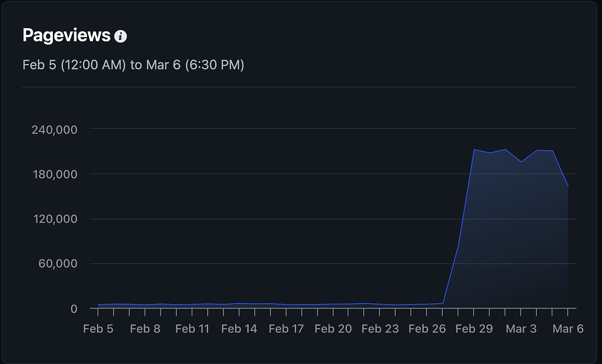Image resolution: width=602 pixels, height=364 pixels.
Task: Click the Feb 8 axis label
Action: [145, 329]
